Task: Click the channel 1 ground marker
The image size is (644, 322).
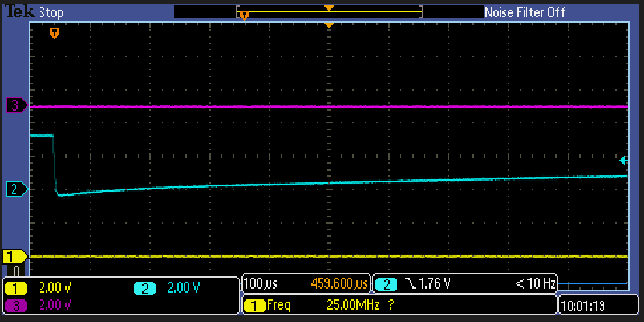Action: [x=15, y=257]
